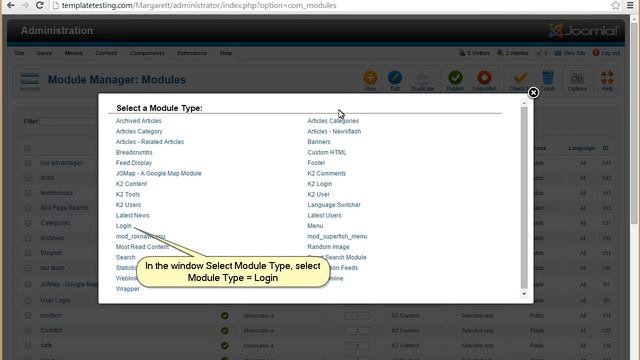Select the K2 Content module type
Viewport: 640px width, 360px height.
(131, 184)
